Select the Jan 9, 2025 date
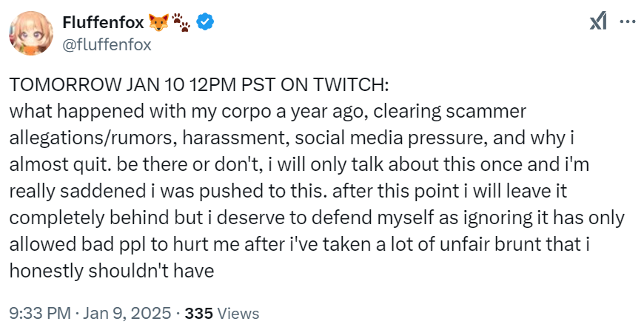Image resolution: width=644 pixels, height=327 pixels. [127, 314]
